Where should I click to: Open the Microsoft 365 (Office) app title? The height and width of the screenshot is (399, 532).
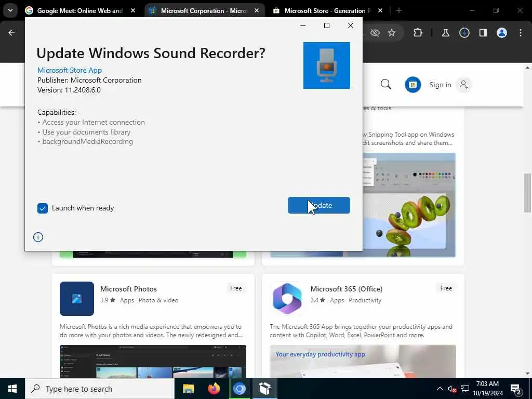(x=347, y=289)
